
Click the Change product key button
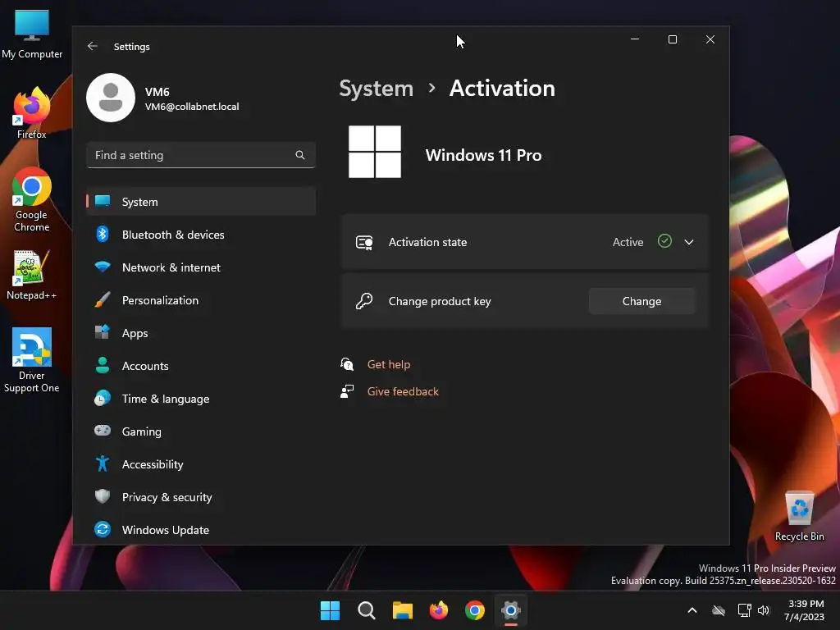[641, 301]
